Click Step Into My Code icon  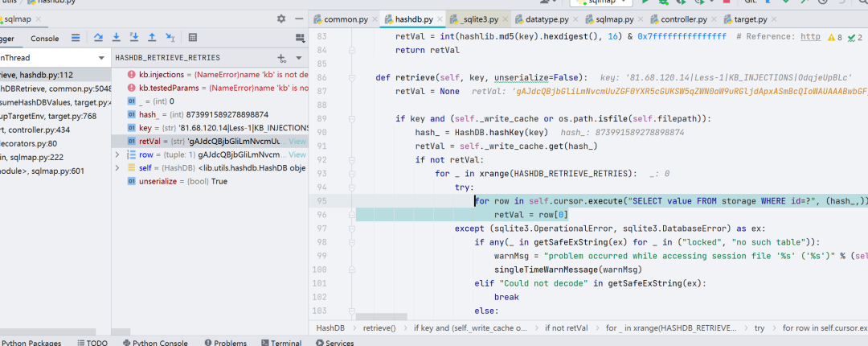[134, 38]
